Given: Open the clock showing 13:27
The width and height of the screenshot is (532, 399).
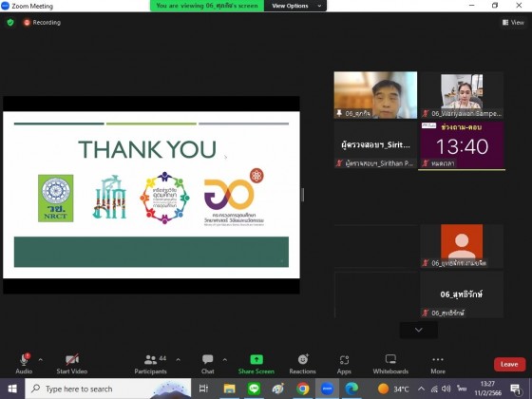Looking at the screenshot, I should coord(488,389).
